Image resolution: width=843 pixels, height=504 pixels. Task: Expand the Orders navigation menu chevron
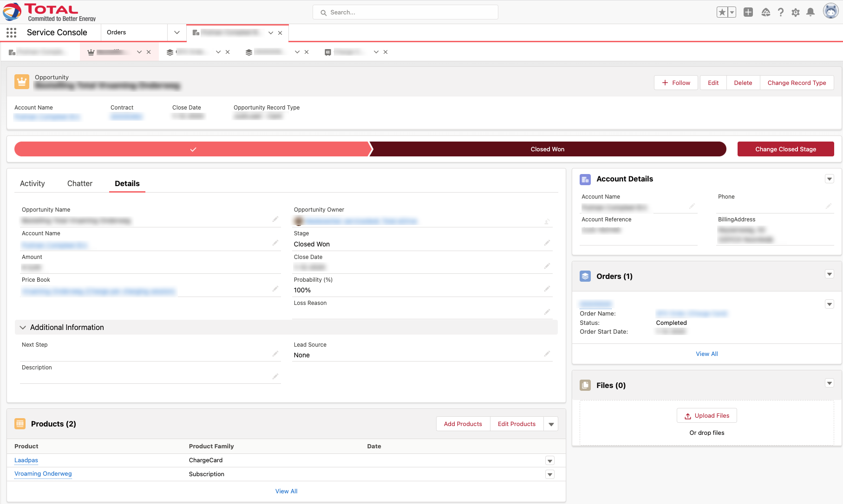pyautogui.click(x=177, y=32)
